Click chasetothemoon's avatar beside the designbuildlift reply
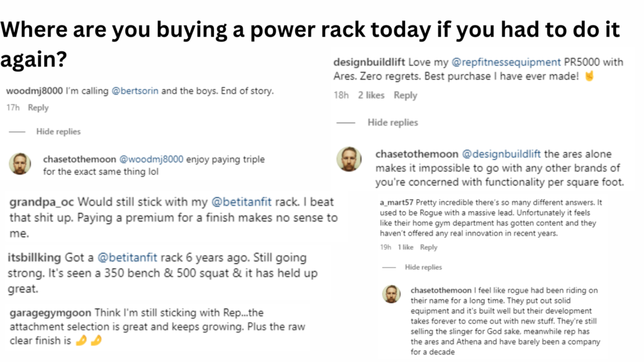Image resolution: width=644 pixels, height=362 pixels. 349,160
